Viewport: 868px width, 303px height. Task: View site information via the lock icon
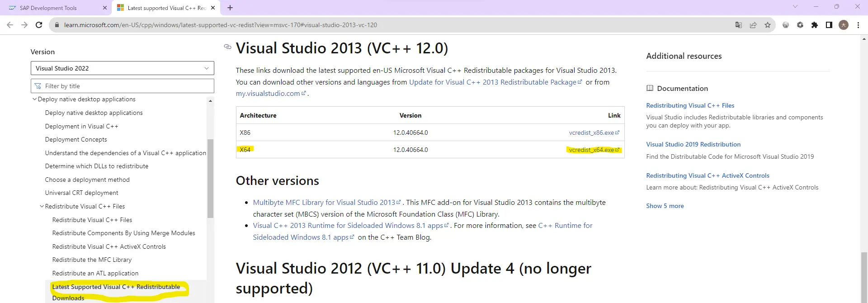coord(57,25)
